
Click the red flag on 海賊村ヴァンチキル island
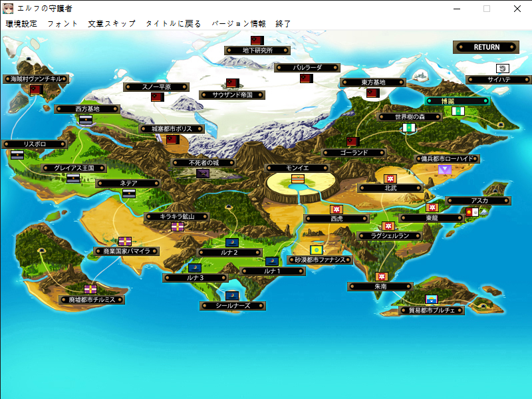[x=37, y=90]
